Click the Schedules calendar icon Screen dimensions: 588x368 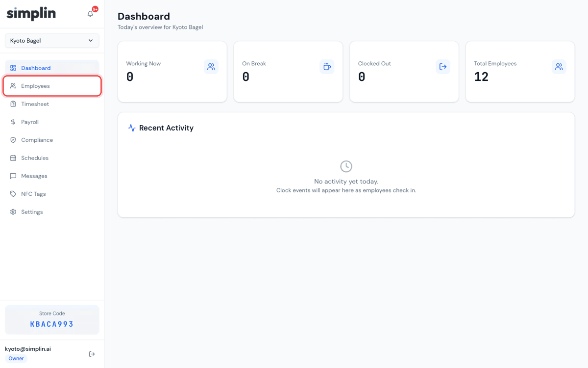click(13, 158)
